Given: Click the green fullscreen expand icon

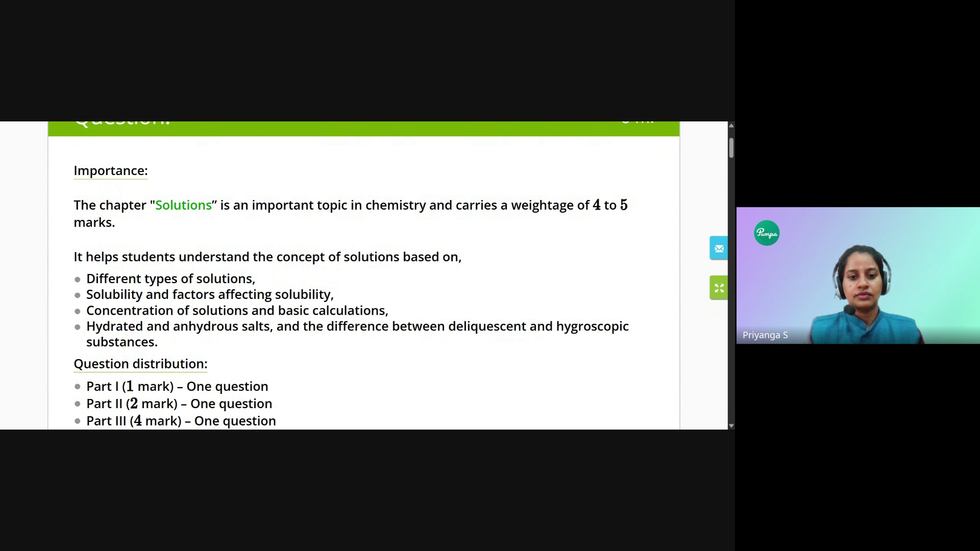Looking at the screenshot, I should pos(719,288).
